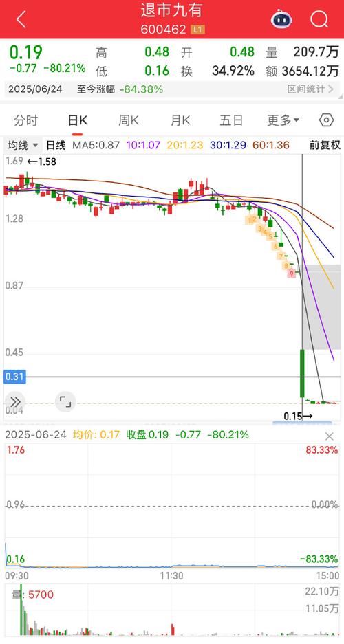Open the 均线 indicator dropdown
The image size is (344, 644).
coord(23,145)
